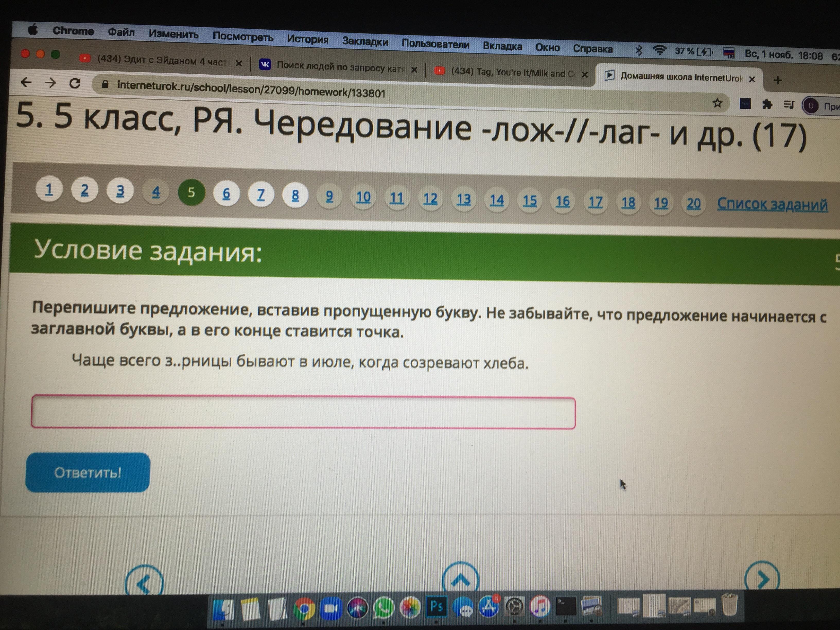Click the menu bar date and time
Screen dimensions: 840x630
[x=784, y=55]
